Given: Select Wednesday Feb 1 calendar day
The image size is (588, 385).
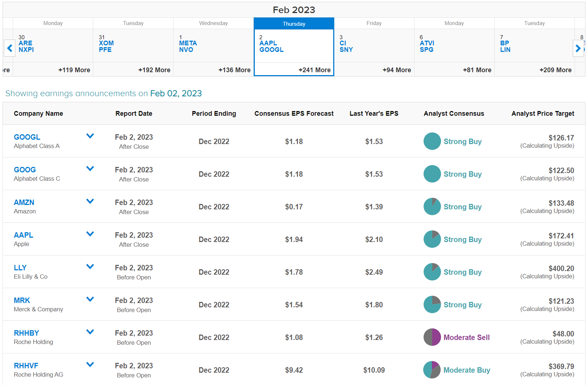Looking at the screenshot, I should pos(213,47).
